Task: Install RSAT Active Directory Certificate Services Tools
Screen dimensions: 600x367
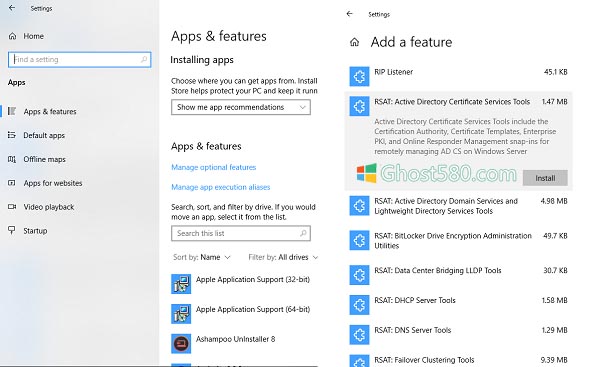Action: 545,178
